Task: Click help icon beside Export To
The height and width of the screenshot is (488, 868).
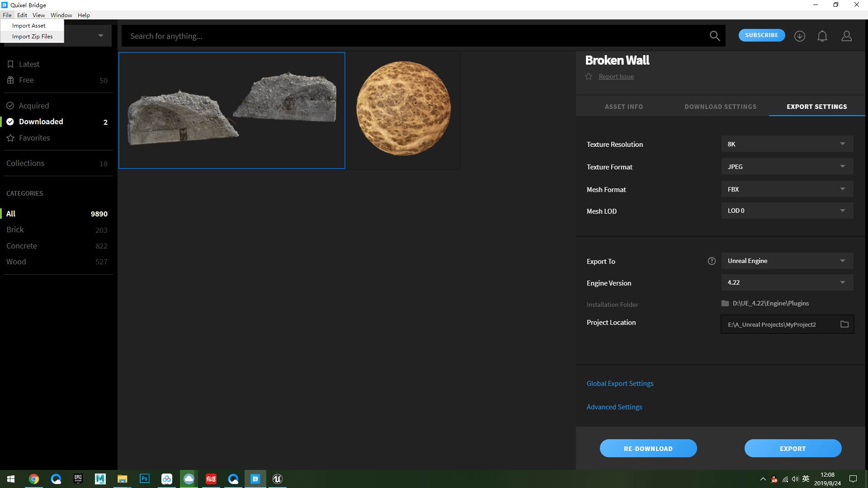Action: pyautogui.click(x=712, y=261)
